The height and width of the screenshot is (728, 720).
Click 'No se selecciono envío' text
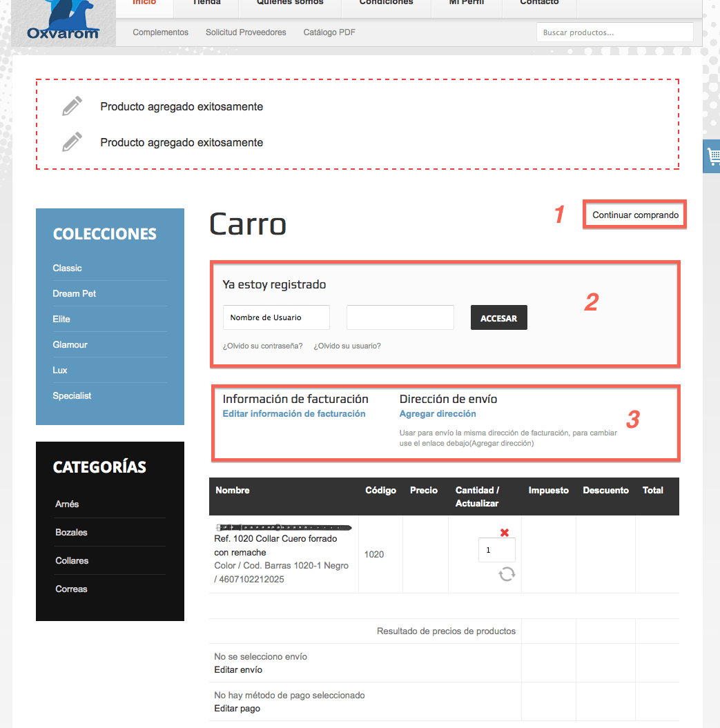[260, 656]
